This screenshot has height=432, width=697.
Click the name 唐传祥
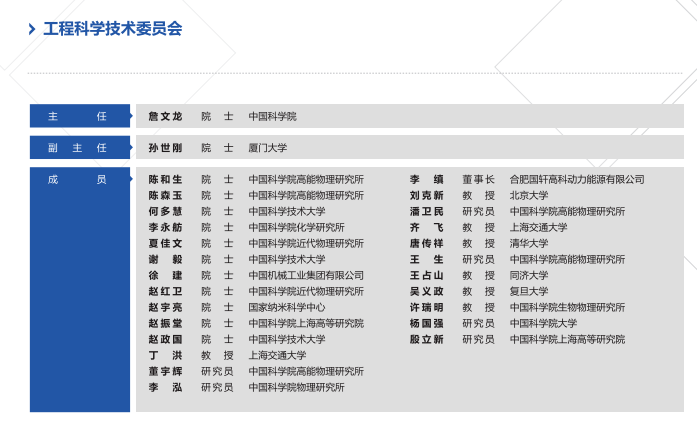coord(427,244)
